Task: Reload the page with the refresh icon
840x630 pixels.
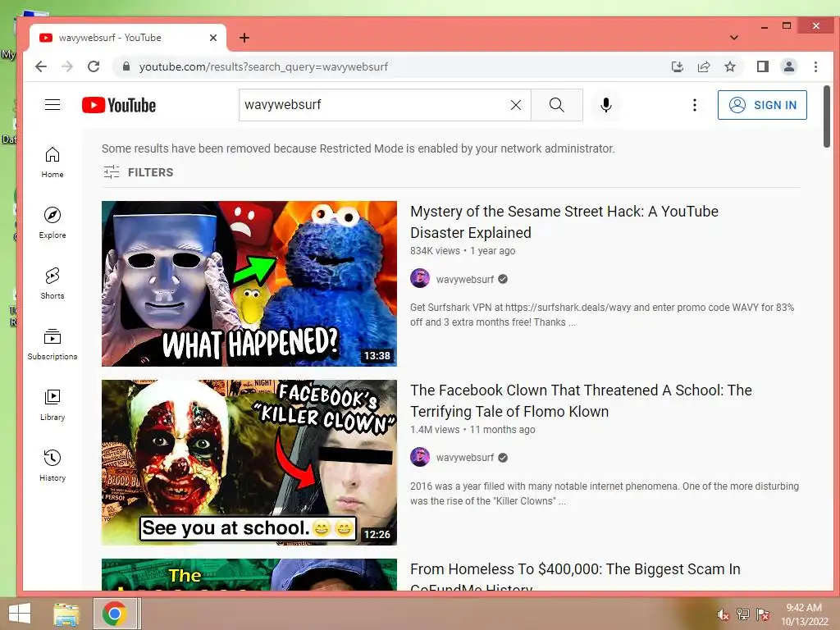Action: [x=94, y=66]
